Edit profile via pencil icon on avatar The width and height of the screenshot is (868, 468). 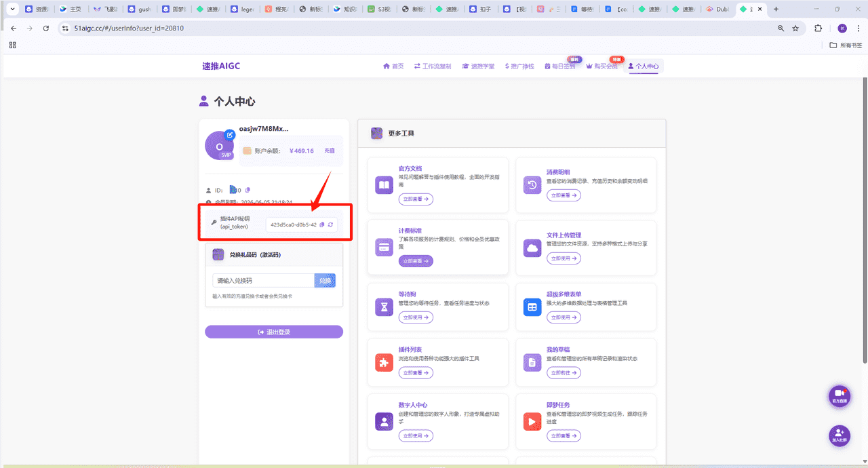pos(229,135)
